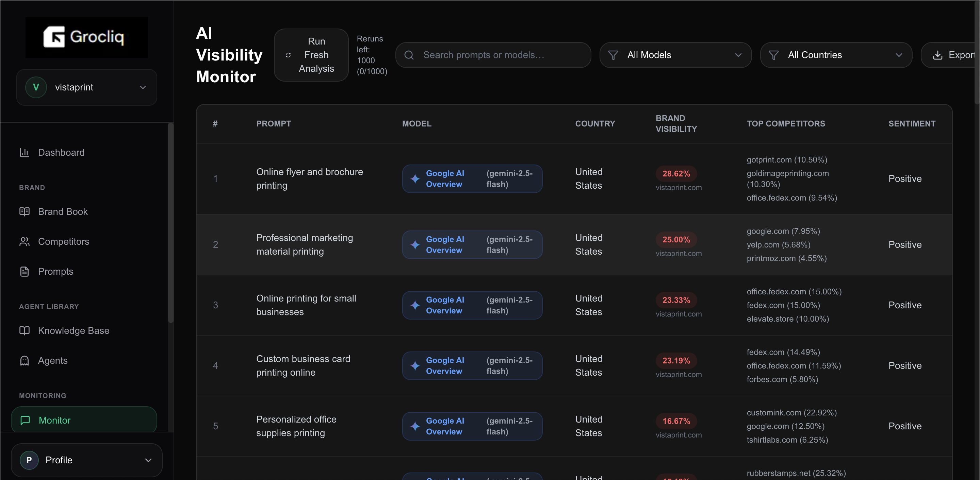
Task: Open the Prompts menu item
Action: (x=55, y=271)
